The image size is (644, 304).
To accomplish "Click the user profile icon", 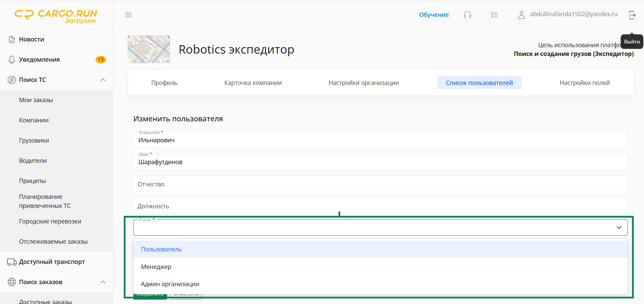I will click(521, 15).
